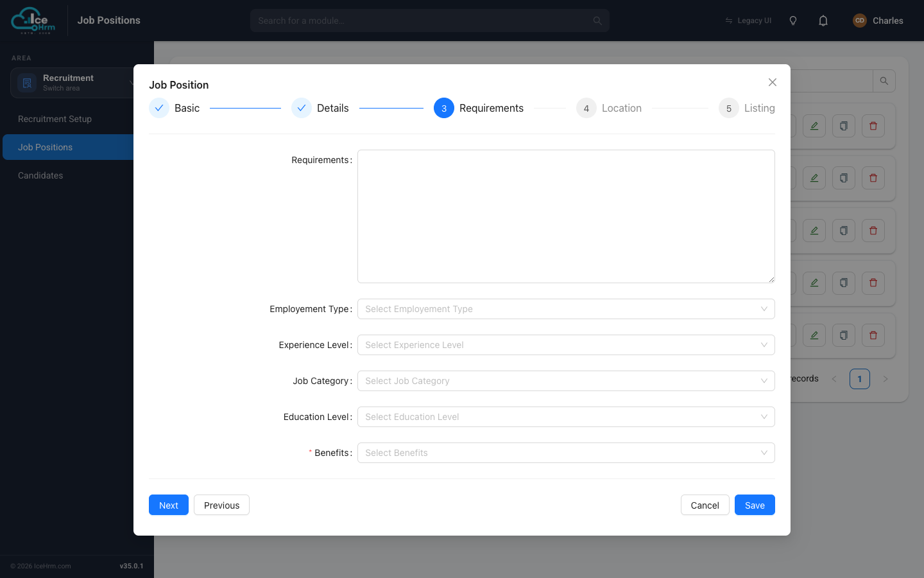Select the Listing step label
Viewport: 924px width, 578px height.
[760, 108]
